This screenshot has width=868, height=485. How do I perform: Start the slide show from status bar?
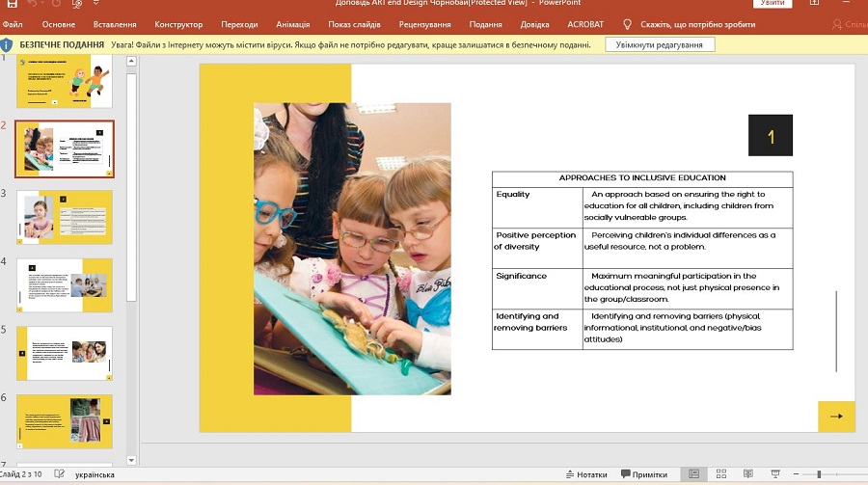pyautogui.click(x=775, y=474)
